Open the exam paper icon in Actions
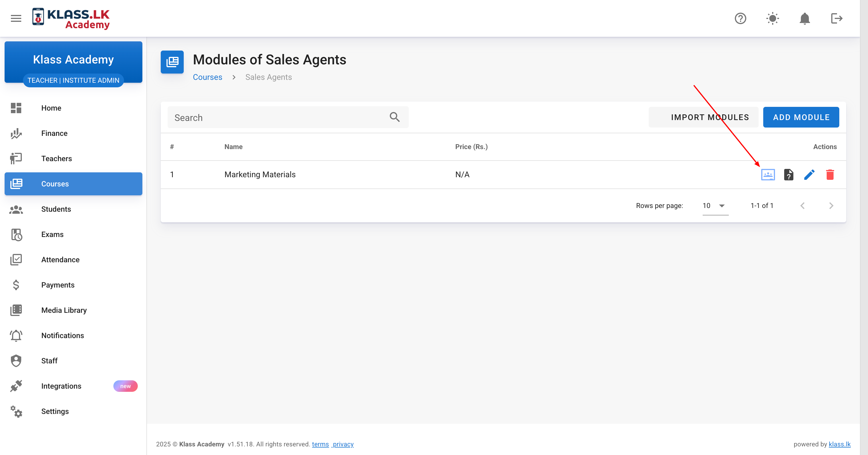868x455 pixels. point(788,174)
